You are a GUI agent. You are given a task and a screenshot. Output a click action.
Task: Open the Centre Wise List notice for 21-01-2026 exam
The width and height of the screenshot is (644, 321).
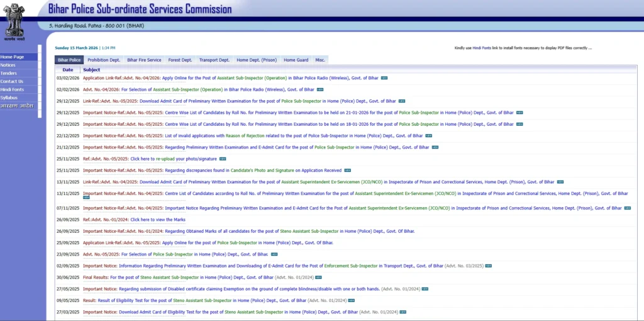pos(298,113)
